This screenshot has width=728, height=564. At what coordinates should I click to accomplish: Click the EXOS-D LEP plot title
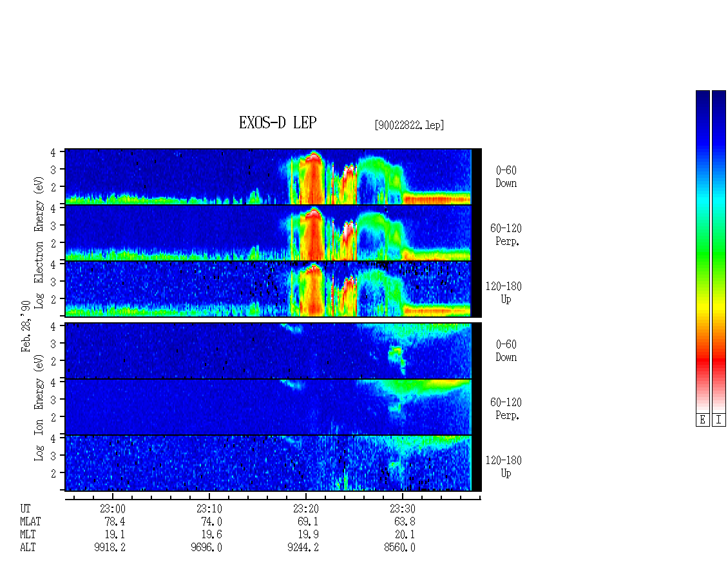(278, 122)
